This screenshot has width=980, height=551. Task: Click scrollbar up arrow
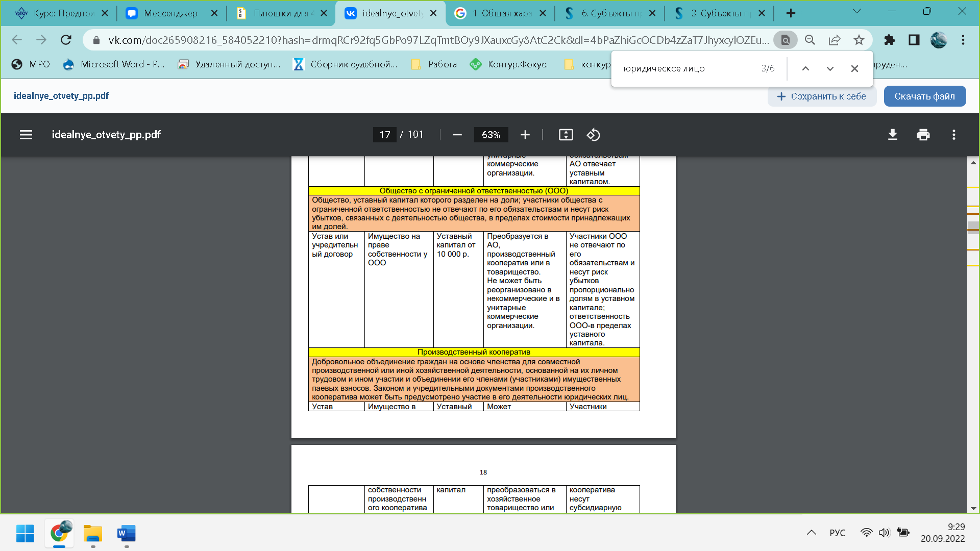pos(973,163)
